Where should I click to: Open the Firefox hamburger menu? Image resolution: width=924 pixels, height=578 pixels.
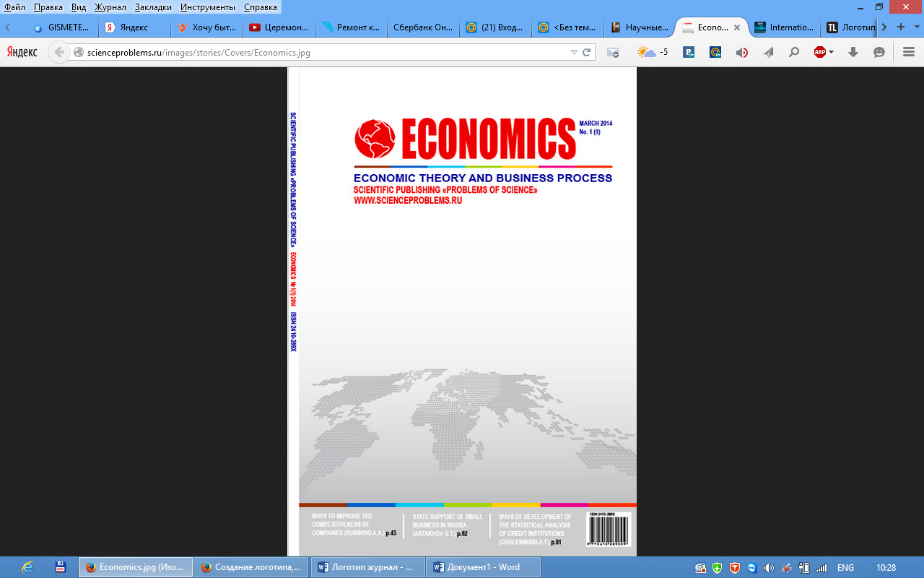click(x=909, y=52)
